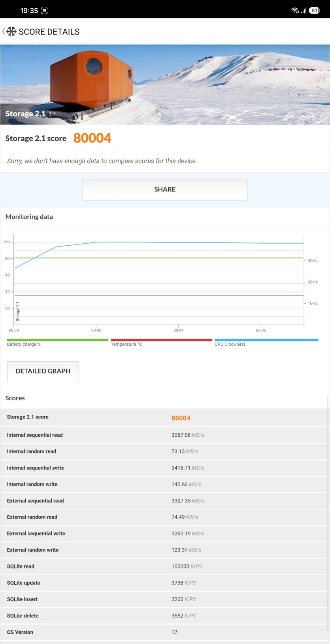
Task: Select the OS Version row
Action: point(165,632)
